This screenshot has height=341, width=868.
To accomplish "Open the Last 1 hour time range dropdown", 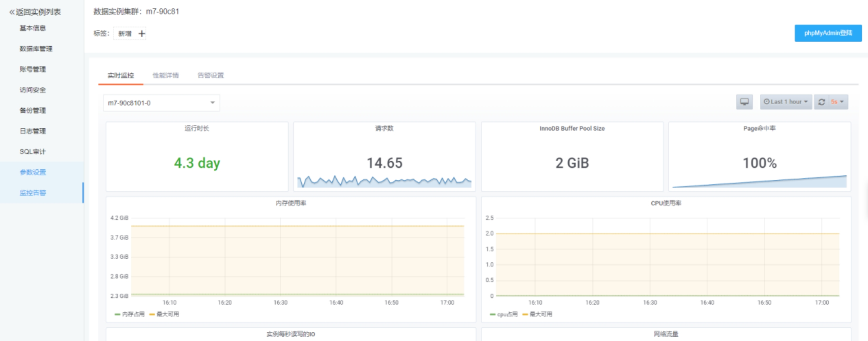I will (786, 102).
